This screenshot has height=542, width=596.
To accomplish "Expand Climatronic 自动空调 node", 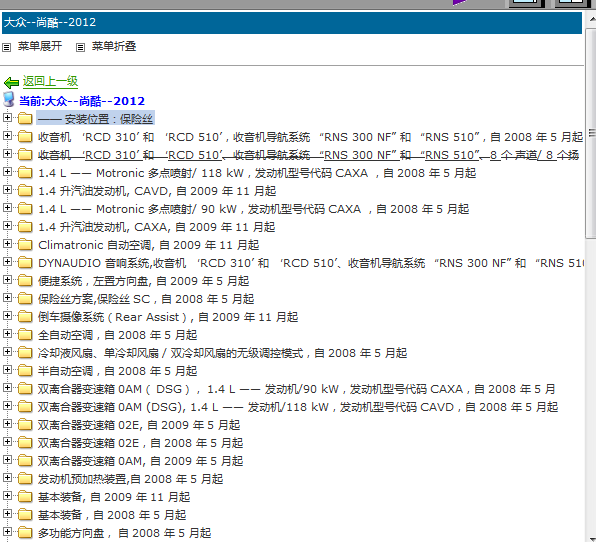I will coord(7,243).
